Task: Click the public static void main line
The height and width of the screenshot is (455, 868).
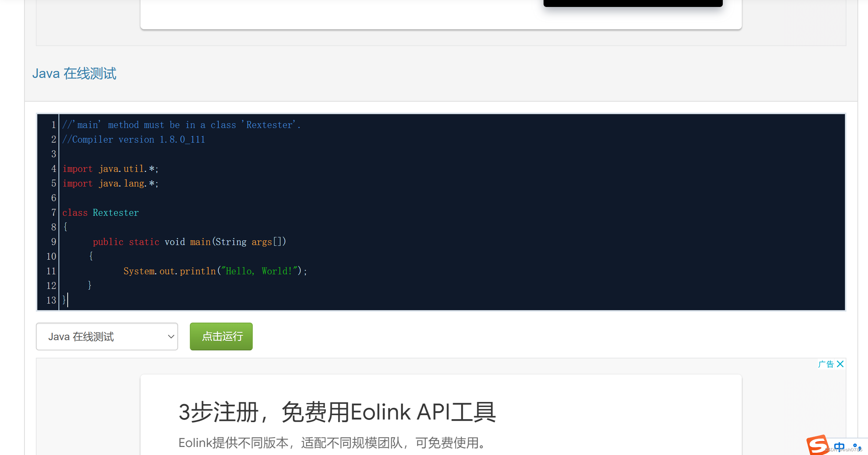Action: (189, 242)
